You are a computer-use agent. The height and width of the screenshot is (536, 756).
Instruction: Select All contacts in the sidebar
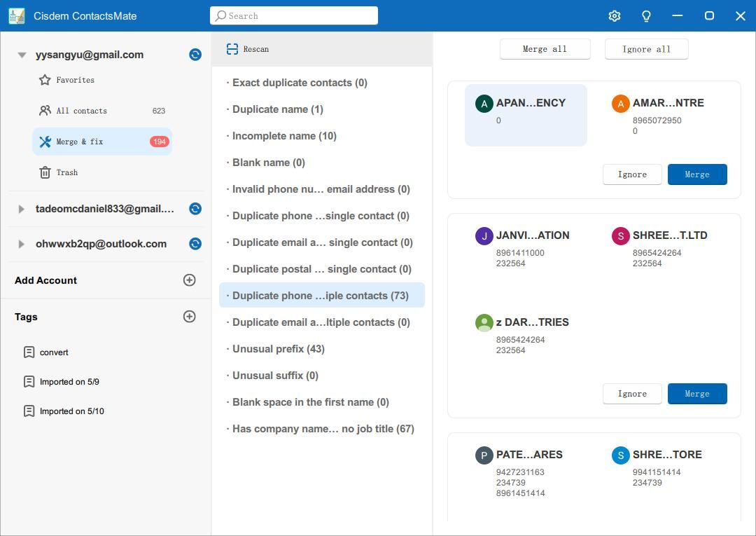pos(81,110)
